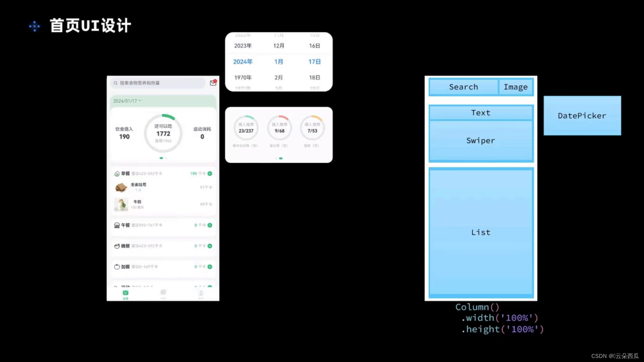This screenshot has width=644, height=362.
Task: Toggle the 17日 date selection
Action: 314,61
